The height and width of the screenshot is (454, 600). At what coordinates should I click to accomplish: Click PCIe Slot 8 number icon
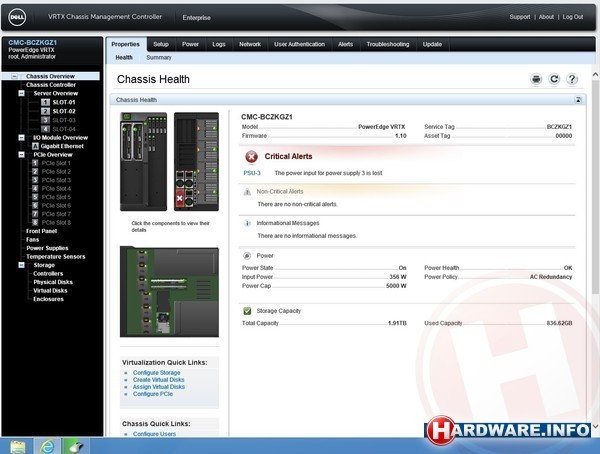point(35,222)
